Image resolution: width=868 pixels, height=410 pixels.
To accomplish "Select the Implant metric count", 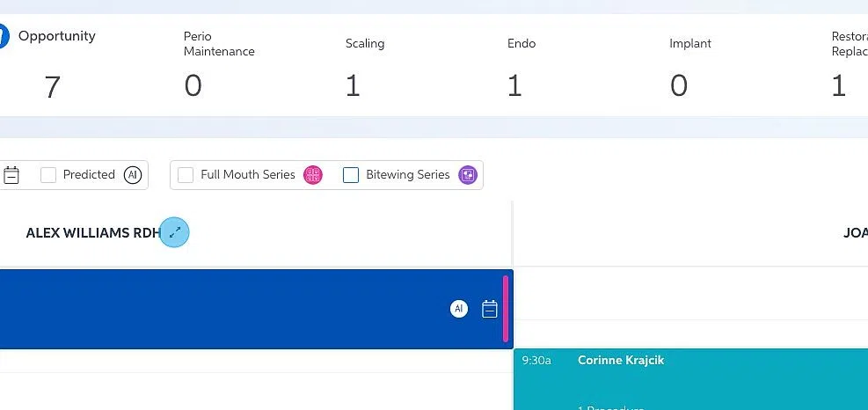I will [x=679, y=86].
